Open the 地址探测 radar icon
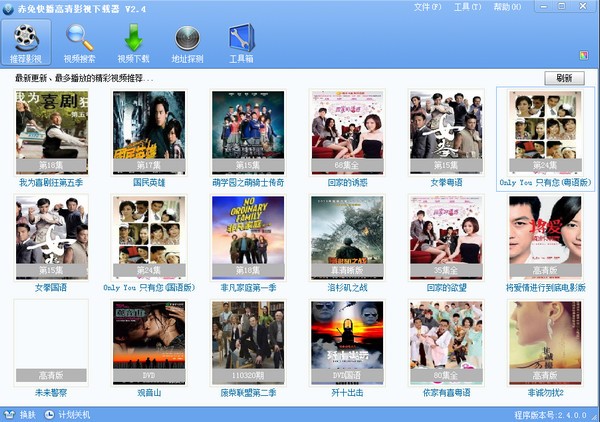Viewport: 600px width, 422px height. (187, 38)
